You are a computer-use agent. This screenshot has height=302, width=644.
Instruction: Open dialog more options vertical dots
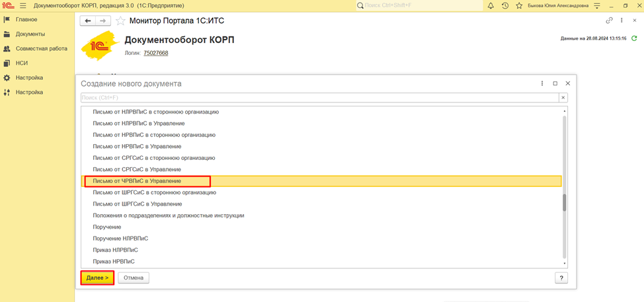coord(543,83)
